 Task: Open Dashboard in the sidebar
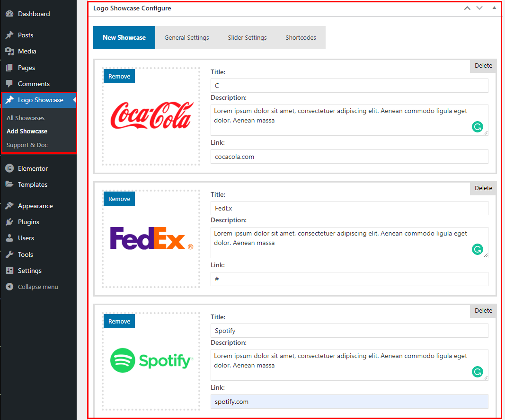click(x=34, y=14)
